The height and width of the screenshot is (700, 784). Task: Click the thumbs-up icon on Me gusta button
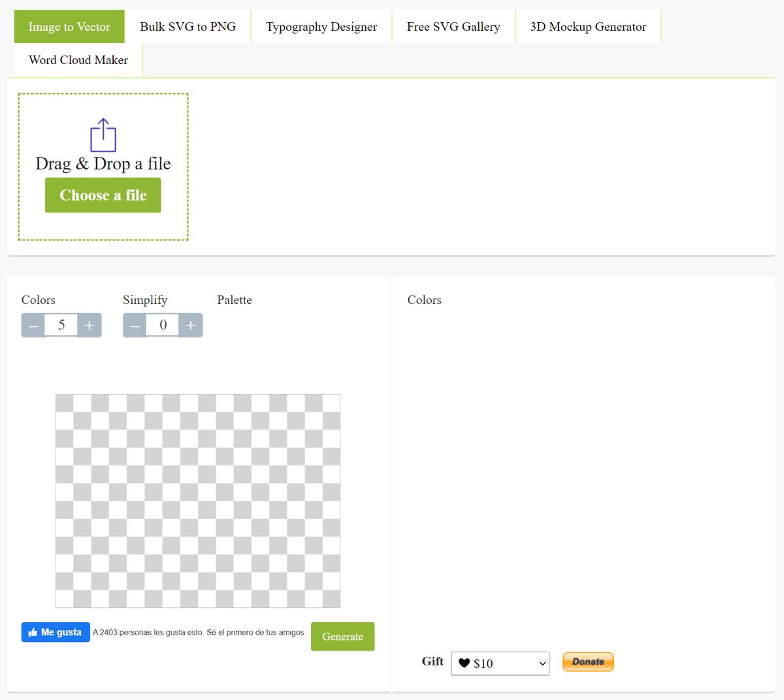34,632
